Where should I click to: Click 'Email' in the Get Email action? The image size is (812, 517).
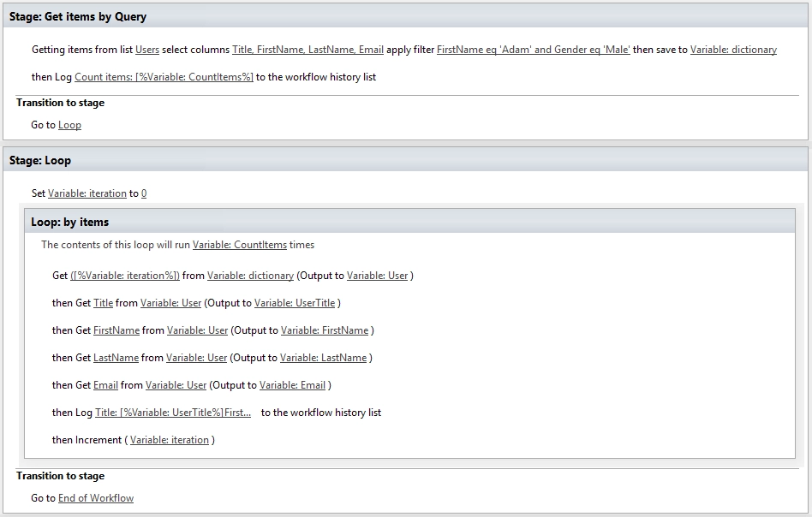click(105, 385)
